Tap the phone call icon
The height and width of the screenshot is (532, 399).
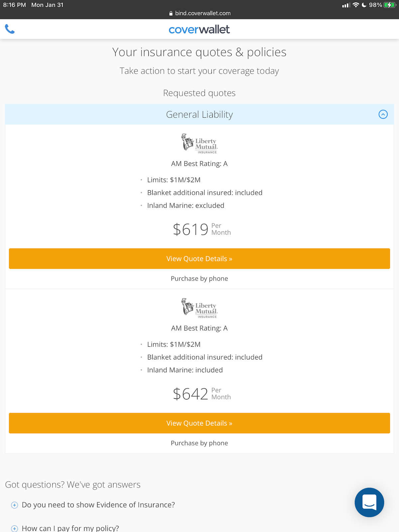coord(10,29)
